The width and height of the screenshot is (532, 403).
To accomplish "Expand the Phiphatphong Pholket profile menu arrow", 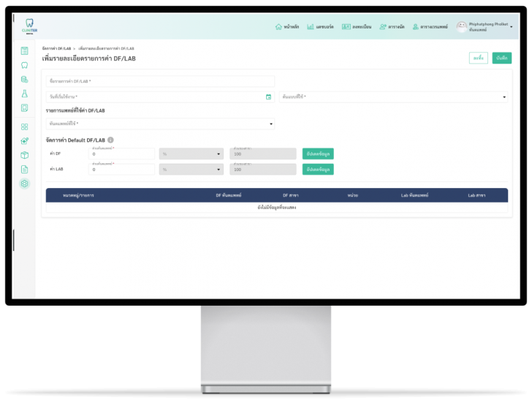I will (x=512, y=27).
